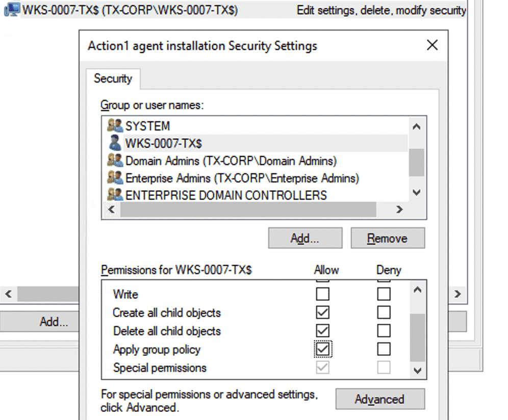The image size is (508, 420).
Task: Click the greyed Allow checkbox for Special permissions
Action: pos(322,367)
